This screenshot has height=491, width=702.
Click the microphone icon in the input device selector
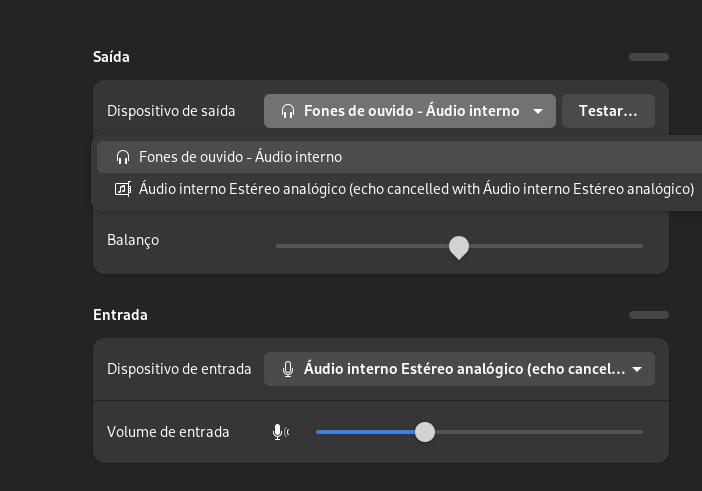288,369
